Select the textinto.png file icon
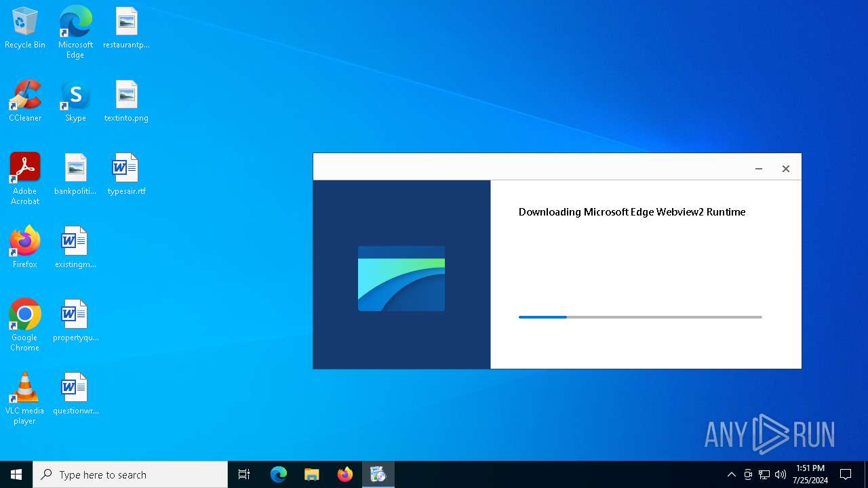Viewport: 868px width, 488px height. [126, 102]
